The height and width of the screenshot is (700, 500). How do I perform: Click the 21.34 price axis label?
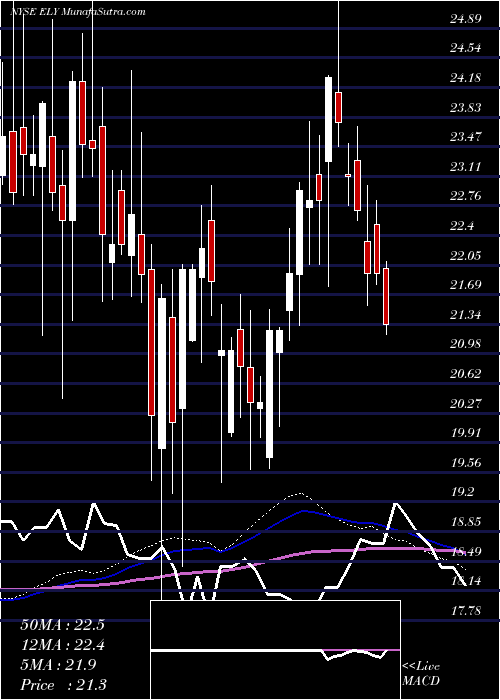point(466,315)
